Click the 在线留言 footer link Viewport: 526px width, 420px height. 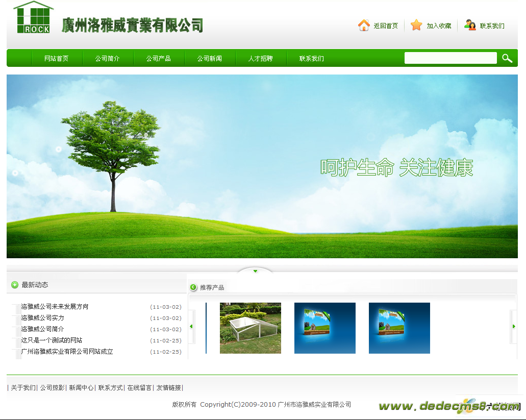pyautogui.click(x=139, y=388)
